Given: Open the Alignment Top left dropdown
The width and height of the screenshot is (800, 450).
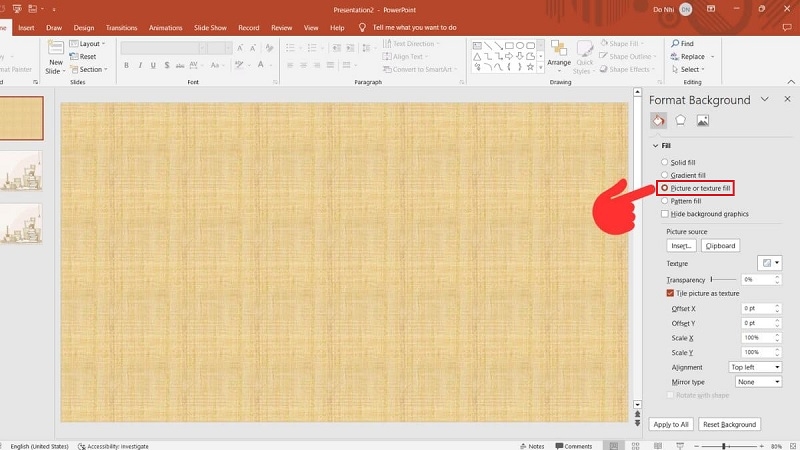Looking at the screenshot, I should coord(755,367).
